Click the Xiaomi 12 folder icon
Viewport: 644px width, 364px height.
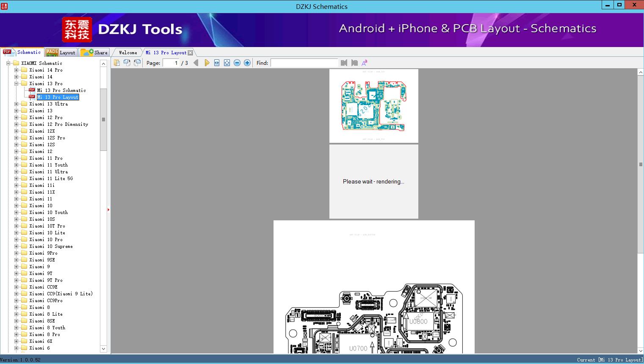[x=24, y=151]
